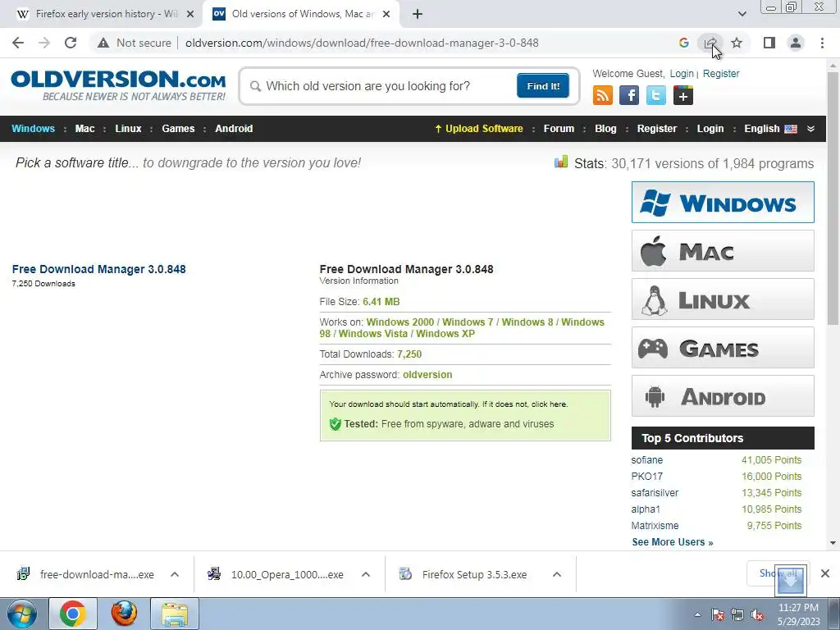Open the Not secure site info warning
Viewport: 840px width, 630px height.
click(135, 43)
